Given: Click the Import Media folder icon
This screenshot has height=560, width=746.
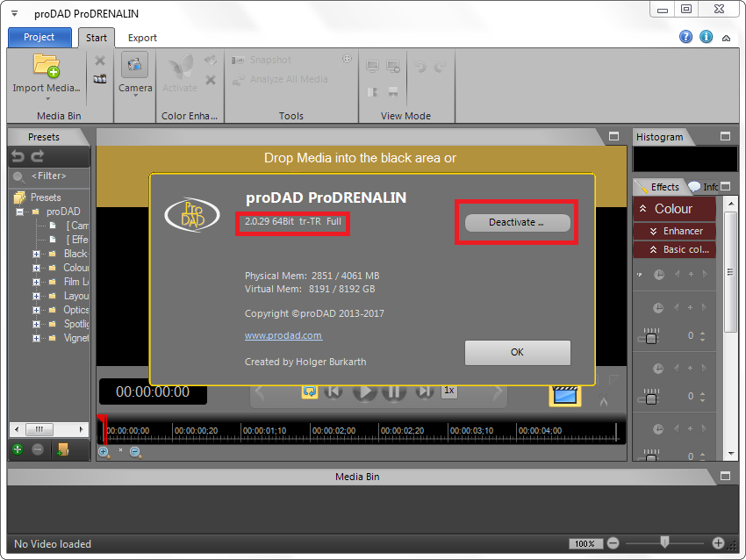Looking at the screenshot, I should click(x=47, y=65).
